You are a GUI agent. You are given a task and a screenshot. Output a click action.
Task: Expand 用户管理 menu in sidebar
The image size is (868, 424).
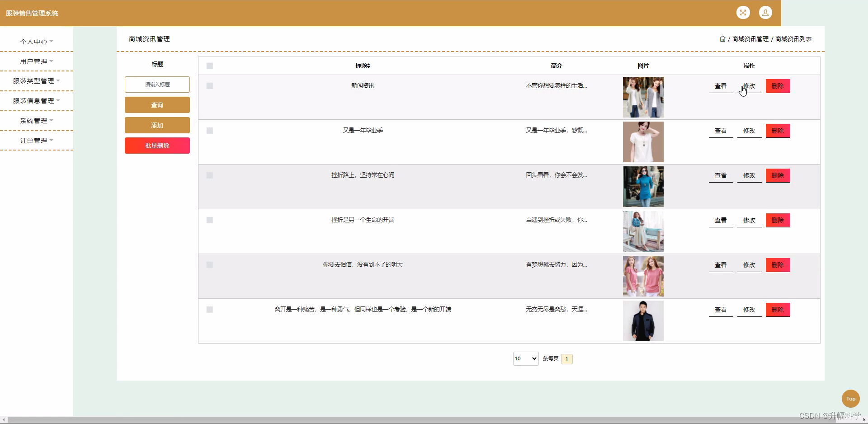(36, 61)
